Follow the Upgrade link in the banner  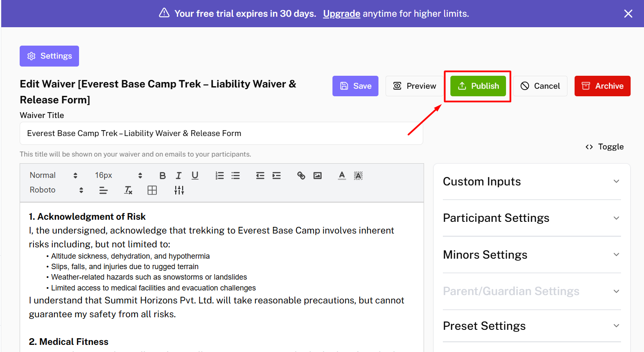pos(341,14)
